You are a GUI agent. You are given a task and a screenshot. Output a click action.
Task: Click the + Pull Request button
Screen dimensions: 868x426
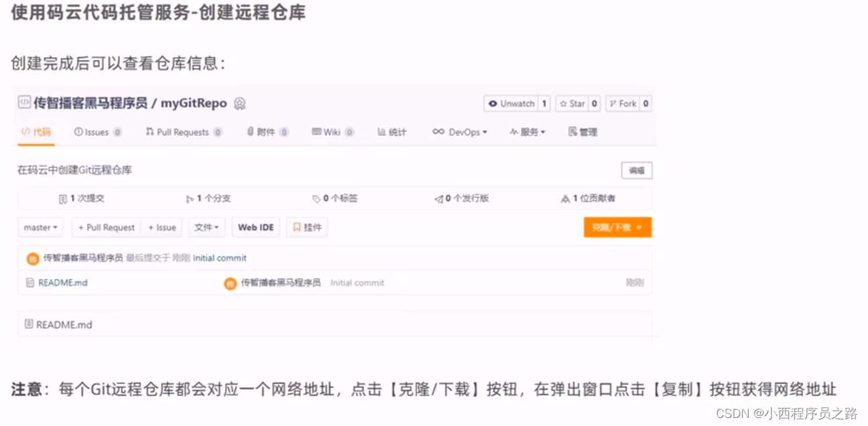click(106, 228)
